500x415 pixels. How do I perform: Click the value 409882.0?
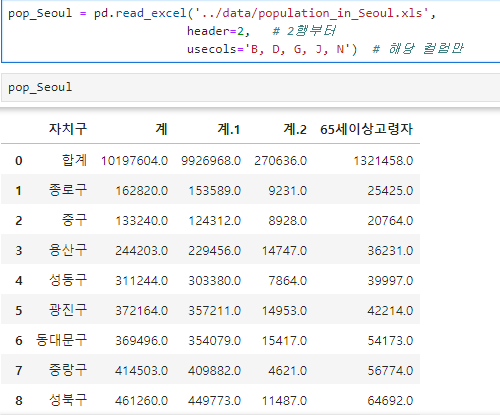(x=215, y=371)
